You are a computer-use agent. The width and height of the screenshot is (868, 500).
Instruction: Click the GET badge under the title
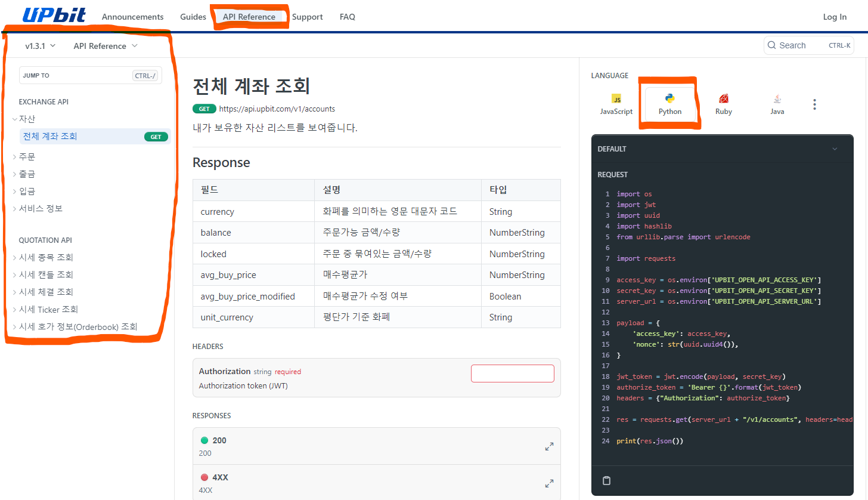[x=204, y=109]
